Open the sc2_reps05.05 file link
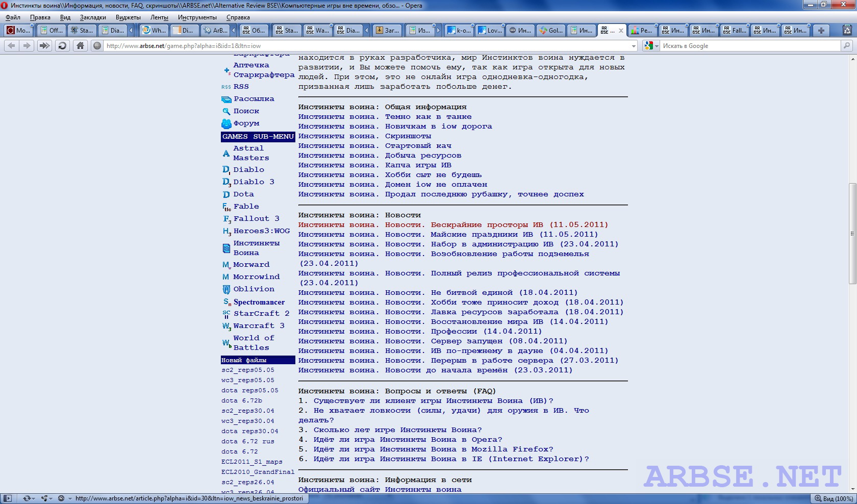This screenshot has width=857, height=504. point(248,370)
